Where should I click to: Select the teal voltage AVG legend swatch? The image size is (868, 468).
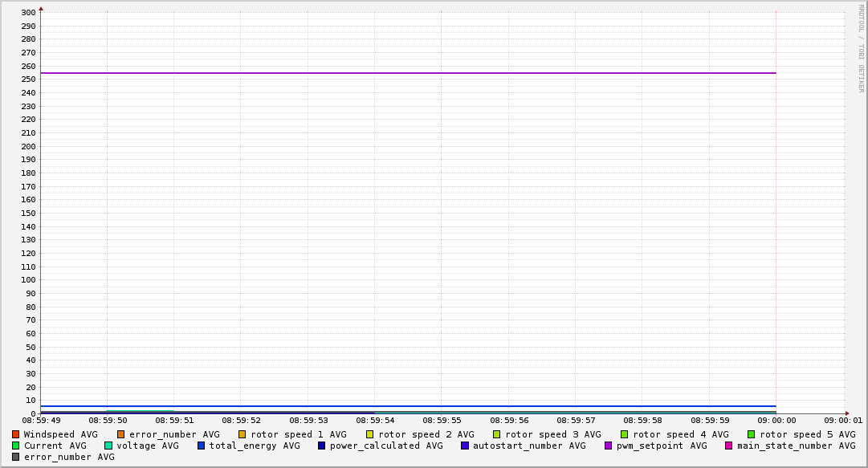(108, 446)
